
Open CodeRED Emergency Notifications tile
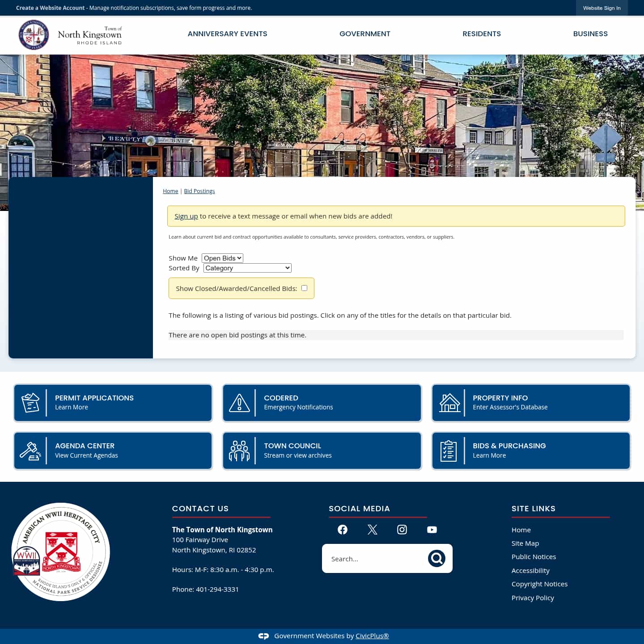[x=322, y=403]
